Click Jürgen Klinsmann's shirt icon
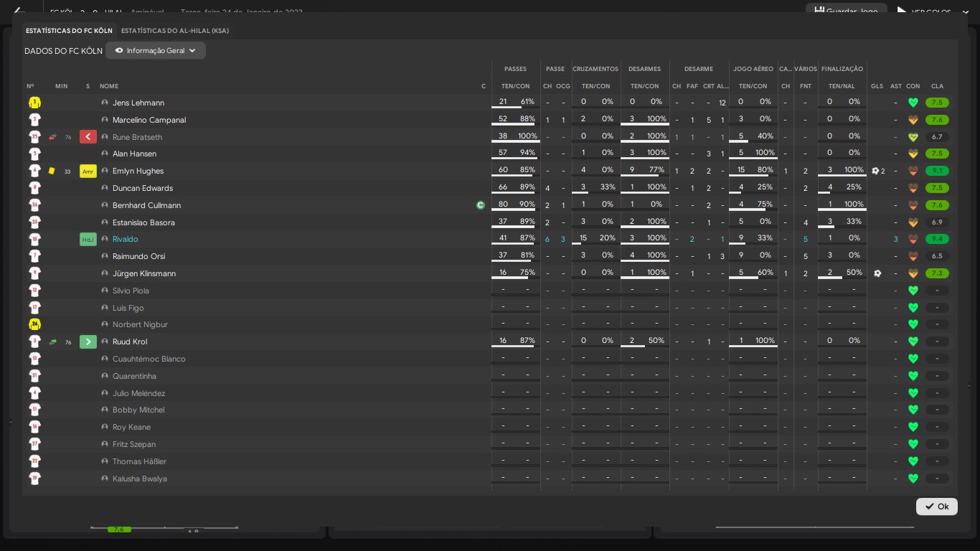Image resolution: width=980 pixels, height=551 pixels. (x=34, y=273)
